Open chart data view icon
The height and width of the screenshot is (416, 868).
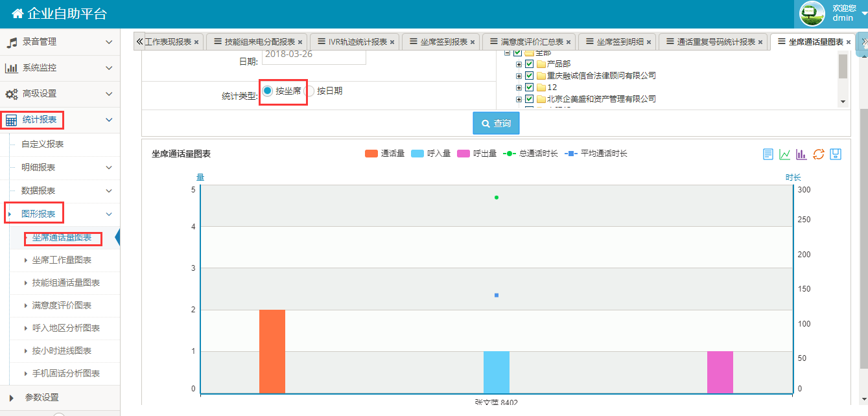tap(768, 154)
